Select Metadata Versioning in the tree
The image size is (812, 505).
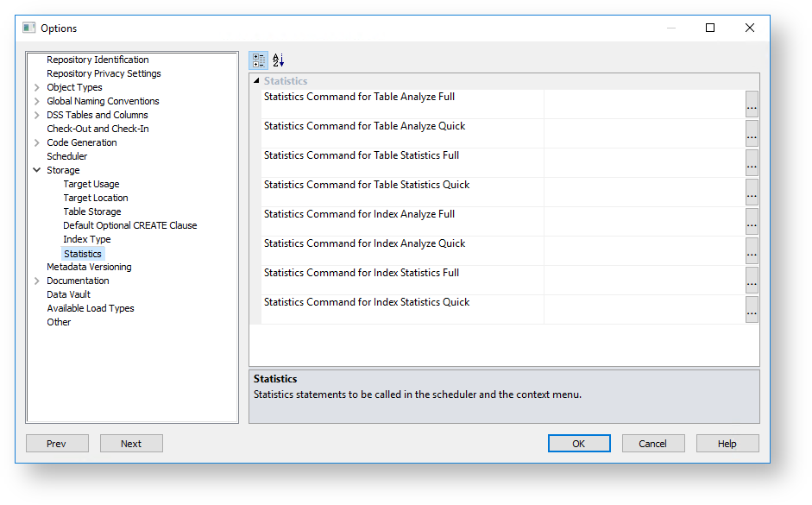click(x=89, y=267)
